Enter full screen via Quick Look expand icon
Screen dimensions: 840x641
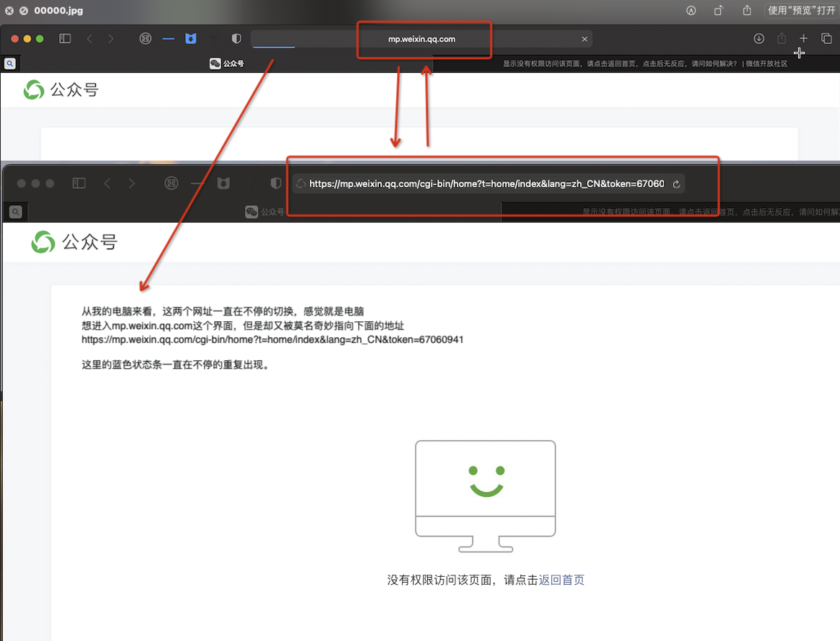24,10
